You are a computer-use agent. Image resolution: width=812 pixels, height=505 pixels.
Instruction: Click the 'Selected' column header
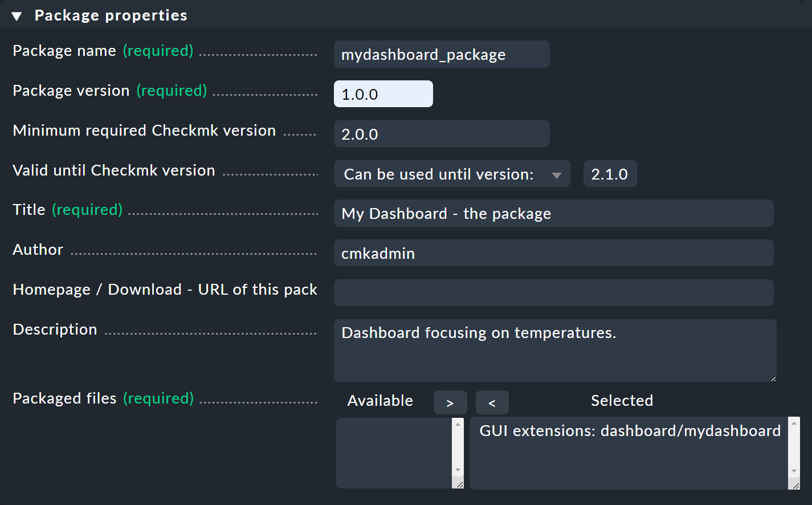(622, 401)
